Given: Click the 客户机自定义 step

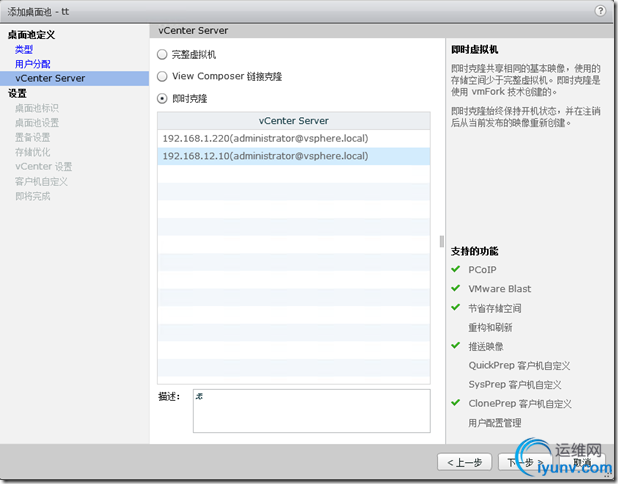Looking at the screenshot, I should pos(41,181).
